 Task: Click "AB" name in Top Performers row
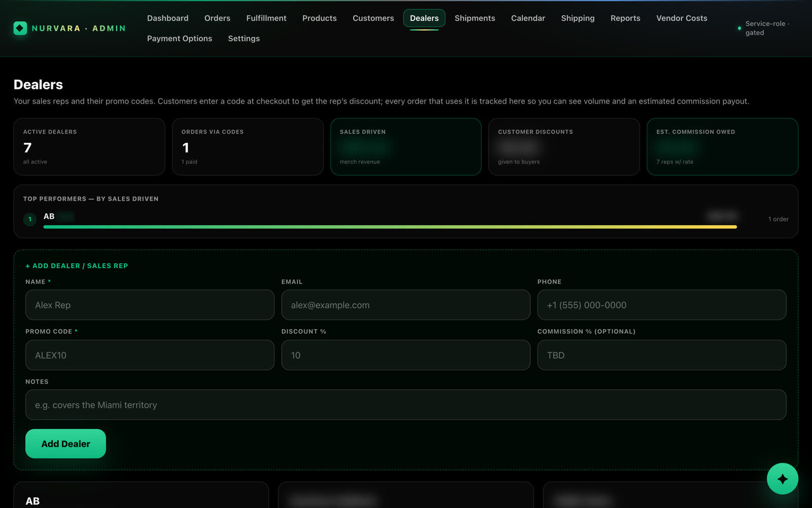point(49,216)
